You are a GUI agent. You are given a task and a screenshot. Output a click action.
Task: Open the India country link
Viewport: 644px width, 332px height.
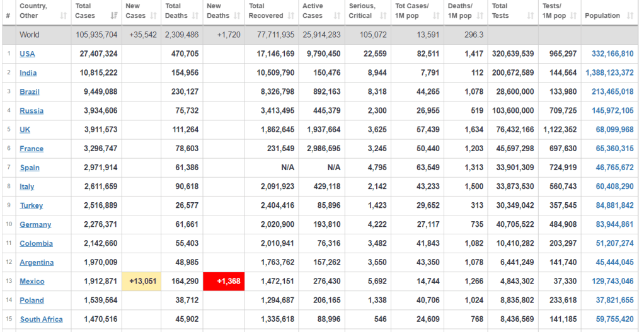(x=28, y=73)
